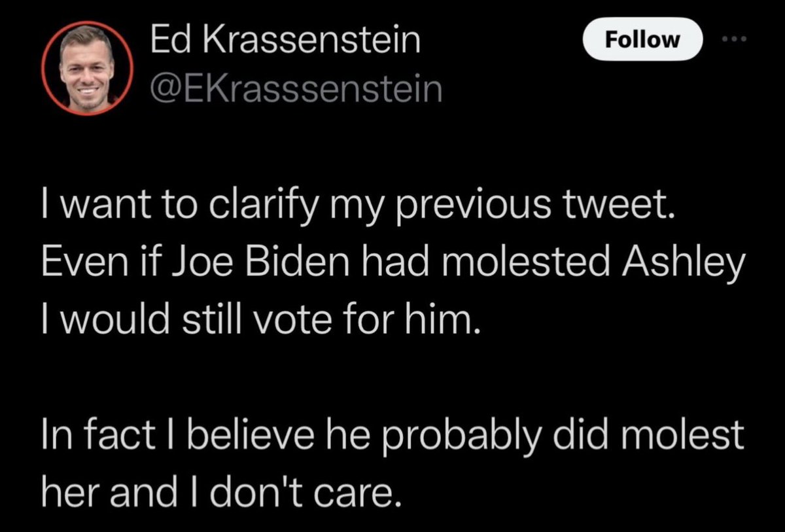Click the Ed Krassenstein display name
The width and height of the screenshot is (785, 532).
pos(285,42)
